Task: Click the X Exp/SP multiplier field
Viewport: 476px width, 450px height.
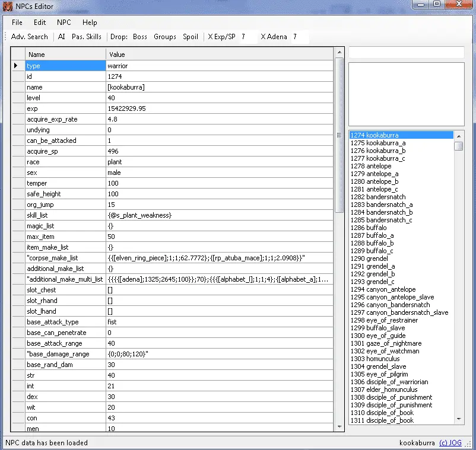Action: (247, 37)
